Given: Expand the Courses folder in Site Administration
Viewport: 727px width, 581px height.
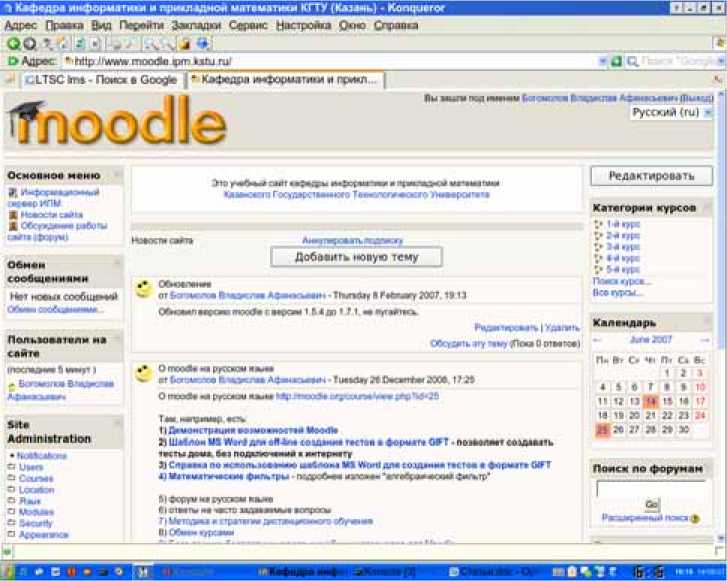Looking at the screenshot, I should [x=12, y=478].
